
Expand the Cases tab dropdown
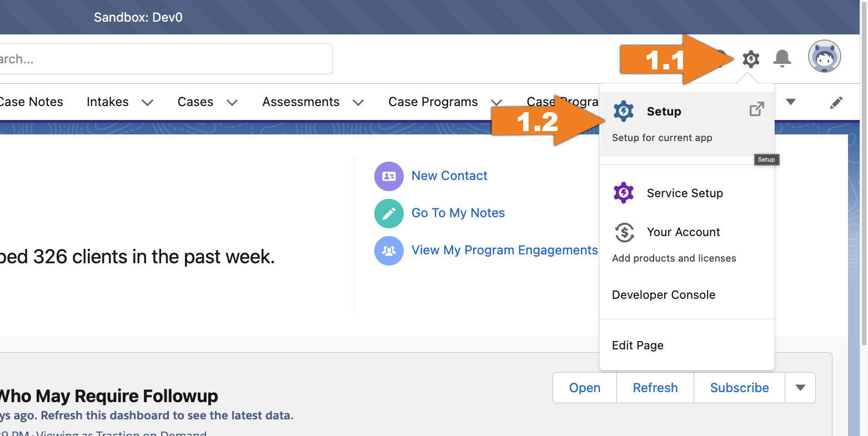coord(233,102)
